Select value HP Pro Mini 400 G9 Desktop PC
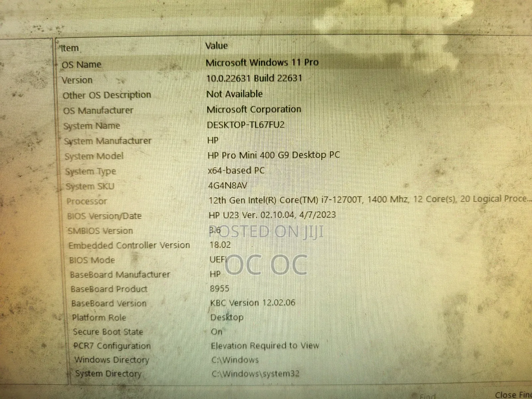The height and width of the screenshot is (399, 532). (x=274, y=155)
